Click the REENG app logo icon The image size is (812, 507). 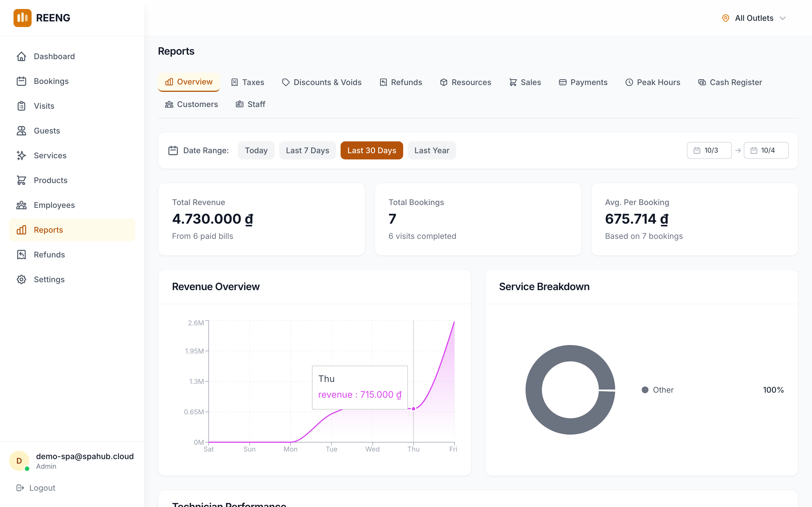click(x=22, y=18)
